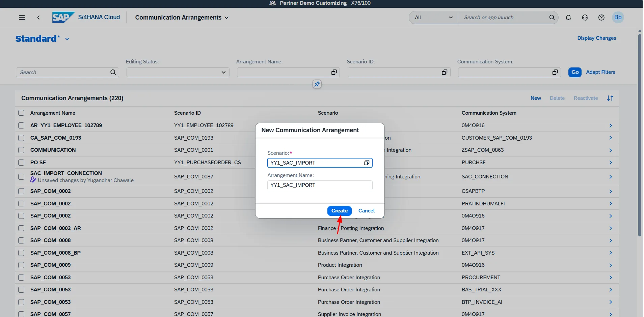Open value help for Arrangement Name filter
Viewport: 644px width, 317px height.
[334, 72]
